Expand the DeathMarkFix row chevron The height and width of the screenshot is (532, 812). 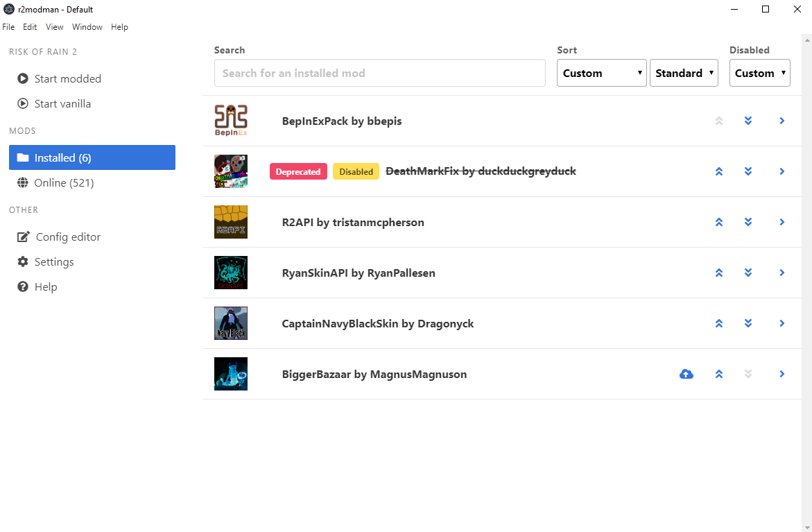pos(782,171)
